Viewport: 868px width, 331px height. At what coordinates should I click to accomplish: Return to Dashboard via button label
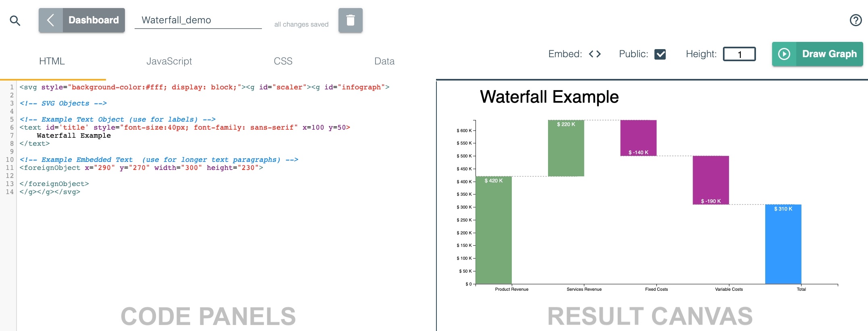point(93,20)
